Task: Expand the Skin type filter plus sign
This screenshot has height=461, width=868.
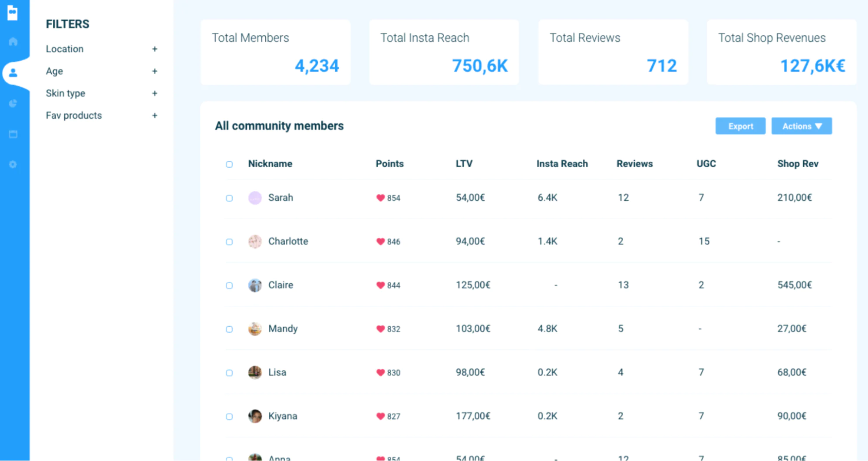Action: [x=155, y=93]
